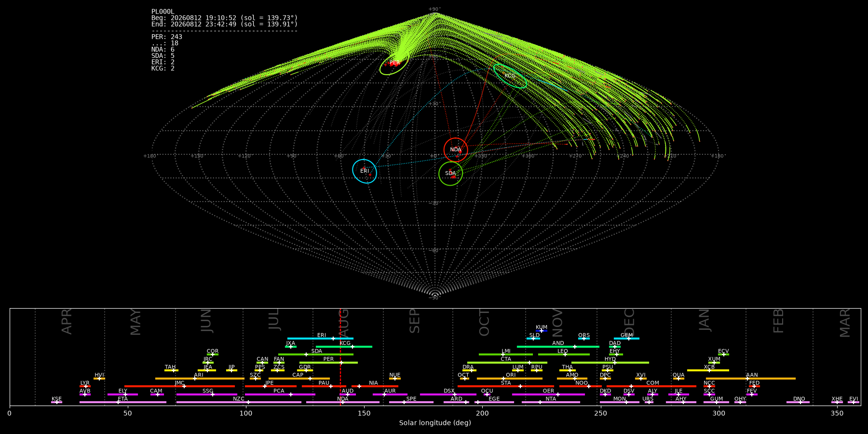
Task: Click the cyan ERI radiant circle
Action: tap(365, 171)
